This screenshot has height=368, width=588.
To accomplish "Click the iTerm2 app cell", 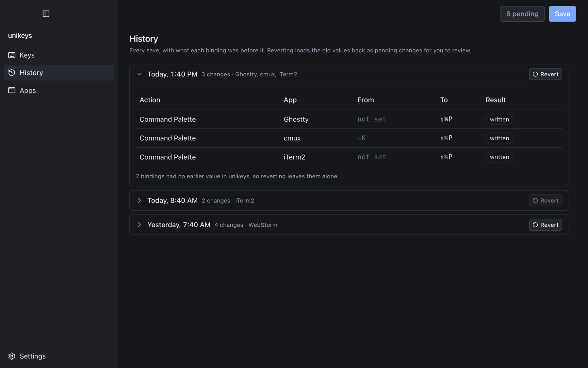I will (294, 157).
